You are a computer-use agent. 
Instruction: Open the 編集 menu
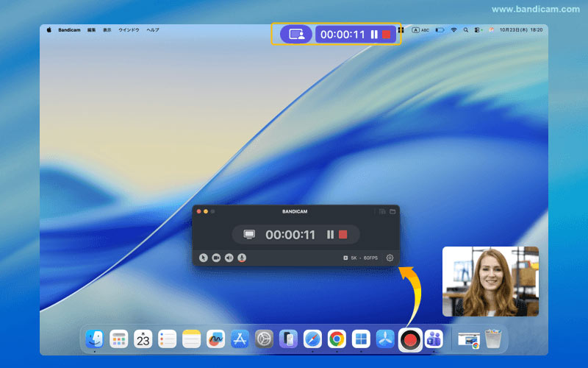[x=91, y=29]
